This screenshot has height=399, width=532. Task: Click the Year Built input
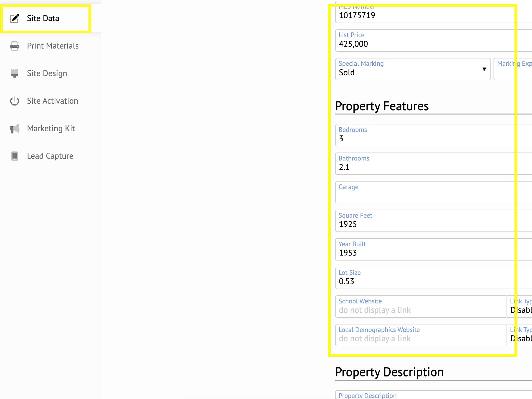[x=434, y=249]
